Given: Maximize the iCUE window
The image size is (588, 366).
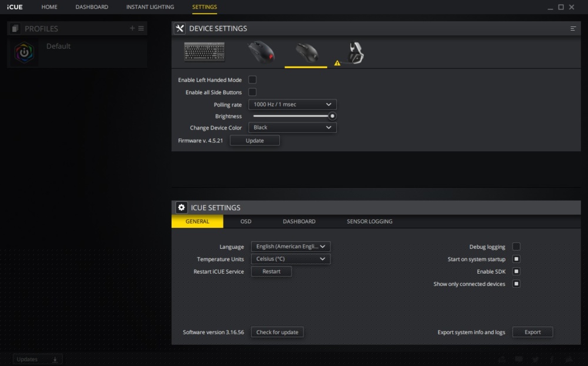Looking at the screenshot, I should (x=561, y=7).
